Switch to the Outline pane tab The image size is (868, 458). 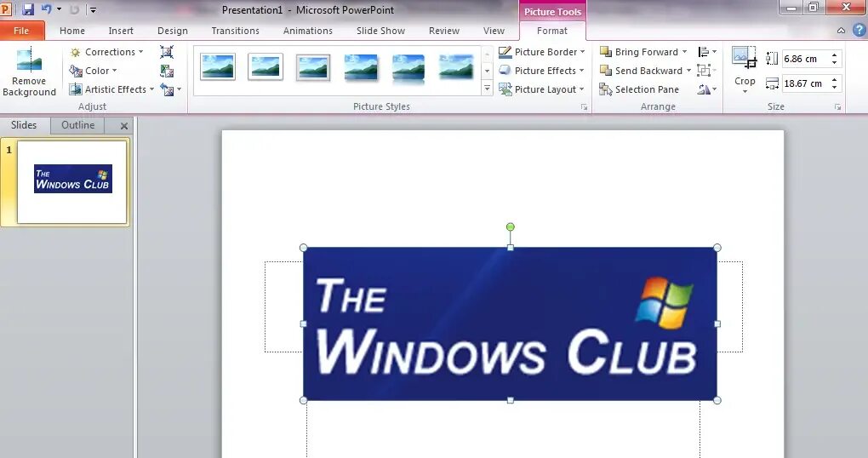point(77,125)
